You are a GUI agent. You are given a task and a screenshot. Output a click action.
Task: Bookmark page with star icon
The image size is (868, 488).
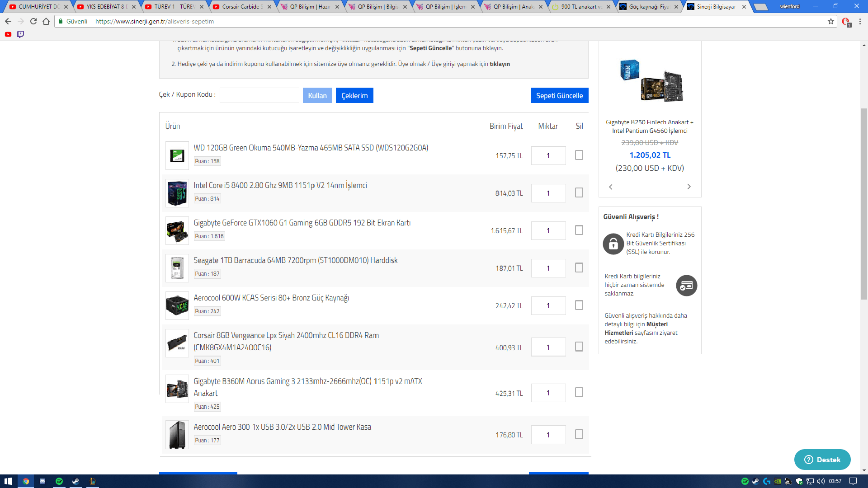click(831, 21)
